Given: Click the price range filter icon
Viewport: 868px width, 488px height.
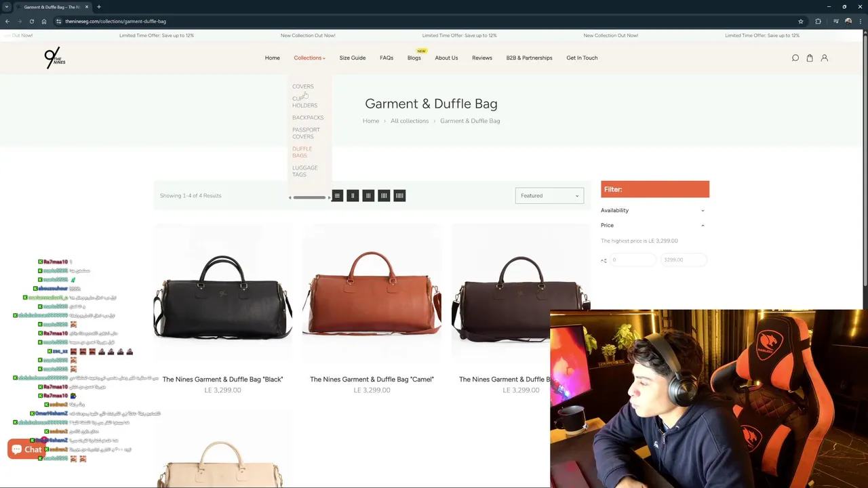Looking at the screenshot, I should click(x=604, y=260).
